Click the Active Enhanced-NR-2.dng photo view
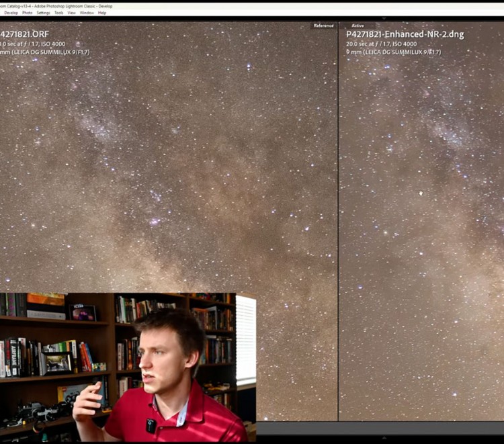The width and height of the screenshot is (504, 444). [x=421, y=222]
